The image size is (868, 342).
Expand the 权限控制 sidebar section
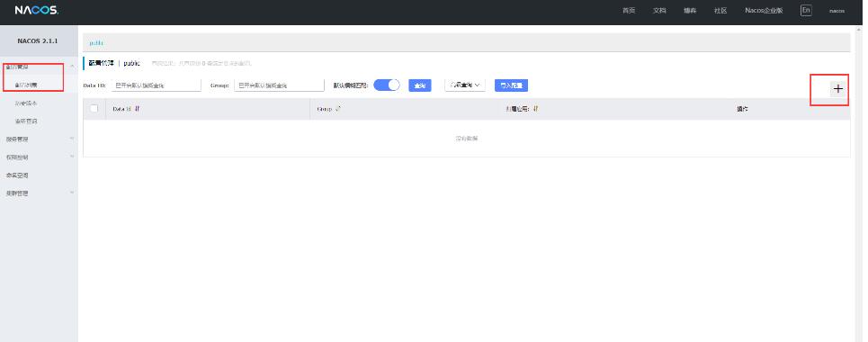(x=72, y=157)
